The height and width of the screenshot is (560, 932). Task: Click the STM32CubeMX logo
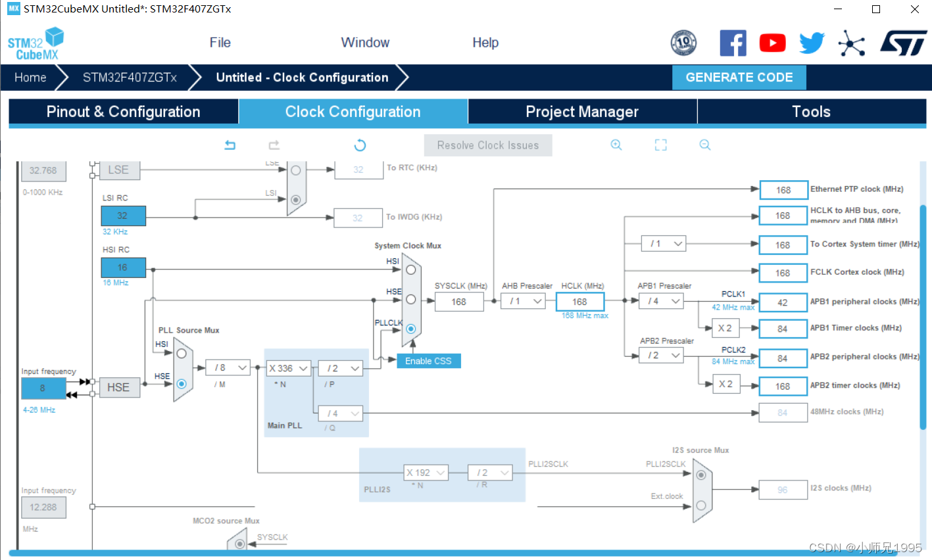[36, 43]
